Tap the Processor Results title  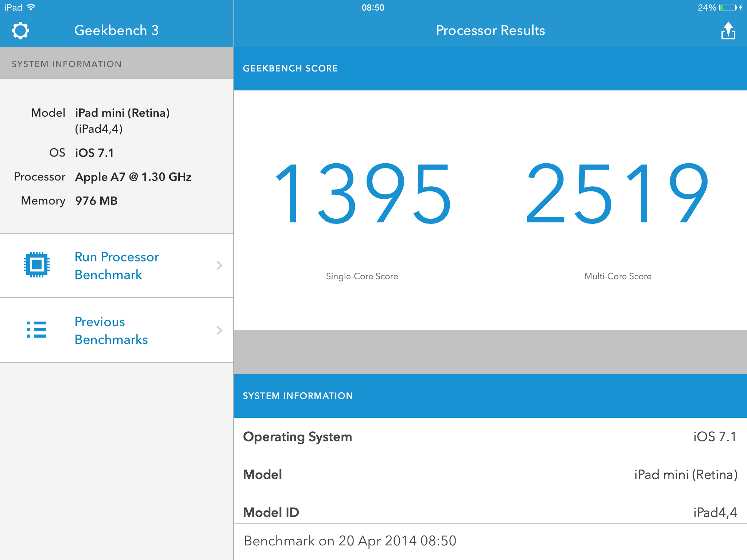(x=490, y=31)
